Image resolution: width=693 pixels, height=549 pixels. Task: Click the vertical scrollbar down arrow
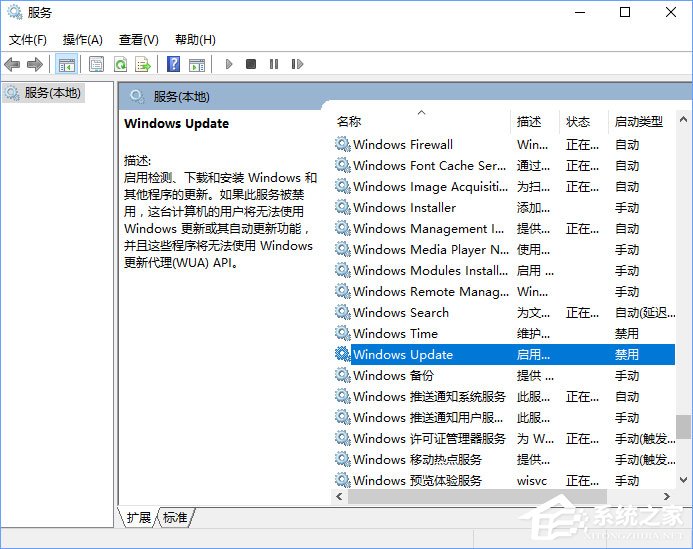pos(683,480)
